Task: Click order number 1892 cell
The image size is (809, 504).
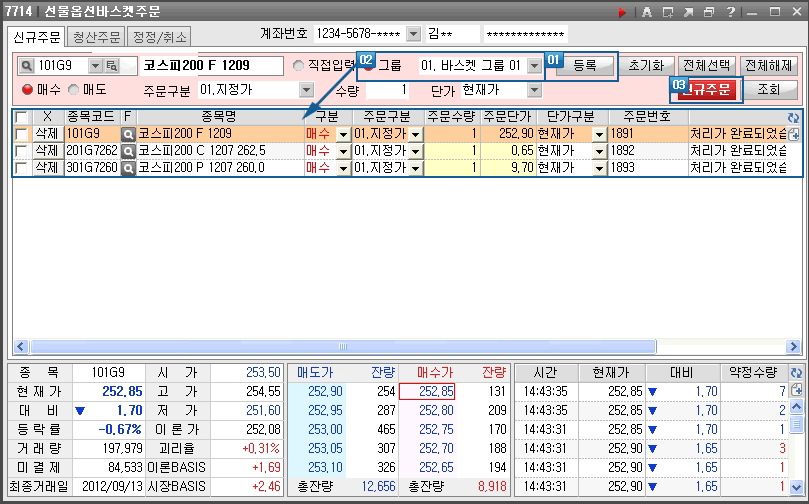Action: (x=648, y=151)
